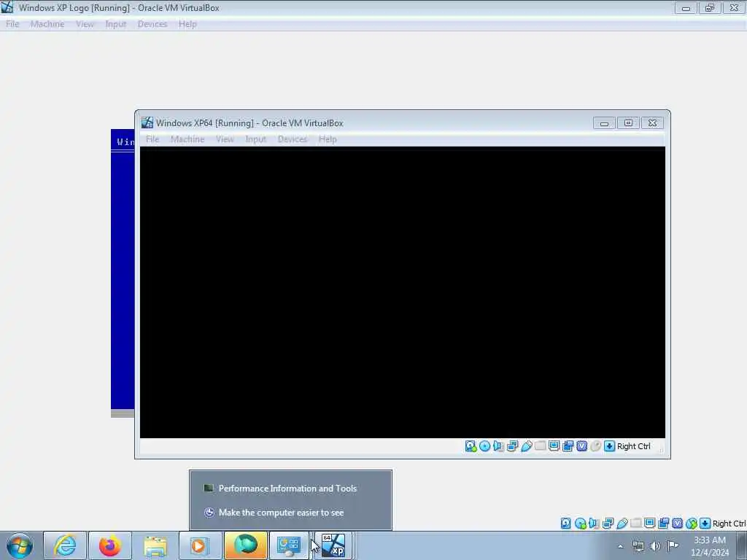Launch Internet Explorer from taskbar
The height and width of the screenshot is (560, 747).
coord(65,545)
